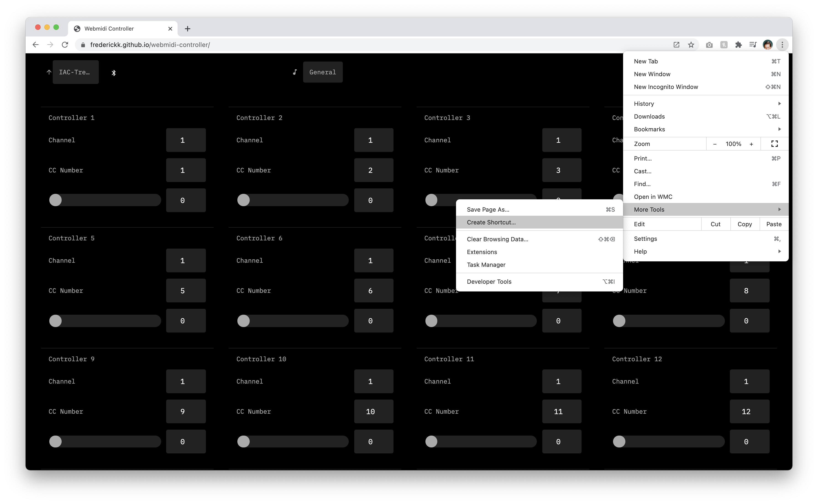Click More Tools submenu expander

[x=780, y=209]
